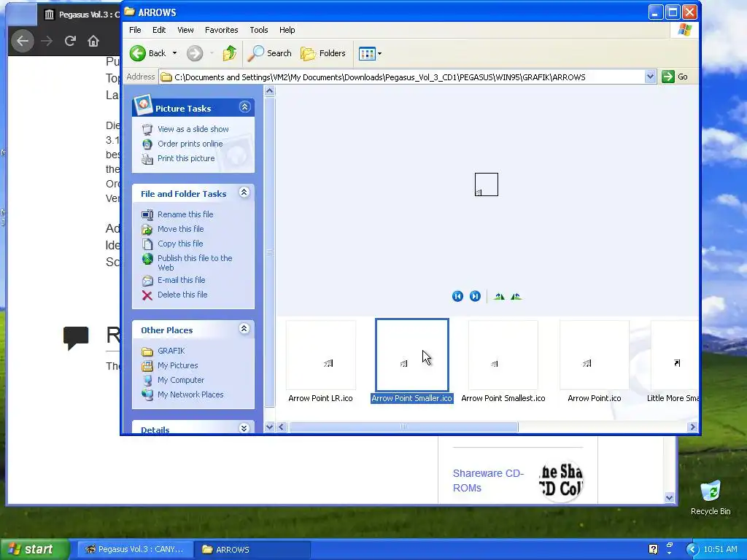
Task: Collapse the File and Folder Tasks panel
Action: [244, 192]
